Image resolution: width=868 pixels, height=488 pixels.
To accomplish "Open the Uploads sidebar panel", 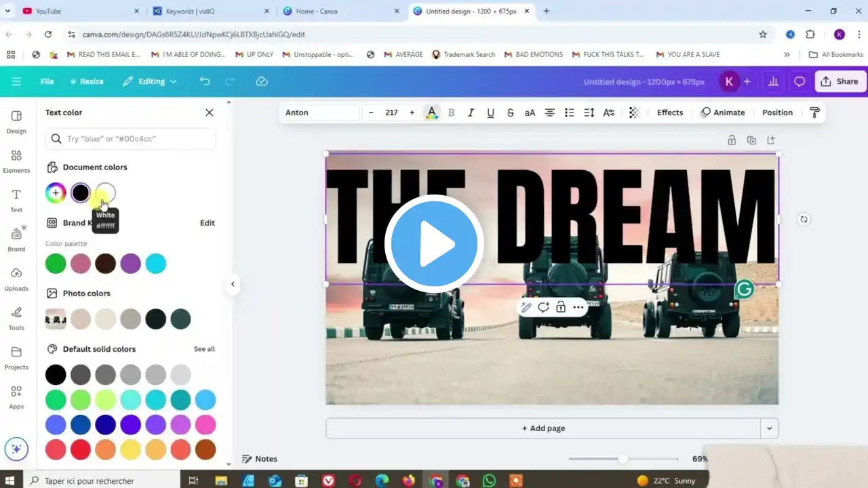I will tap(16, 279).
